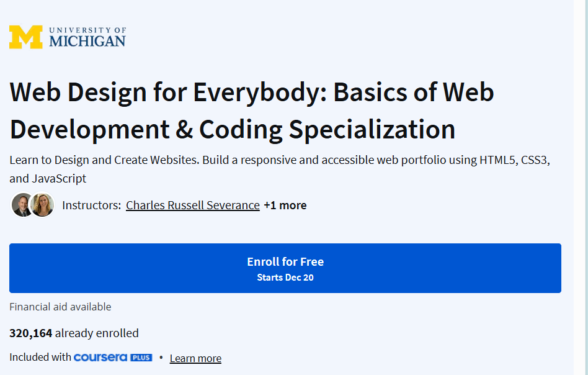Click the Web Design for Everybody course title
The width and height of the screenshot is (588, 375).
pos(252,111)
